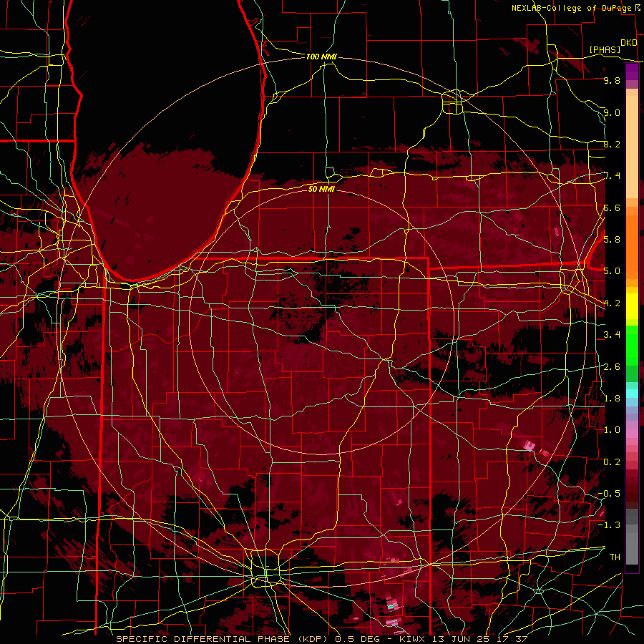Screen dimensions: 644x644
Task: Select the 7.4 value on the color scale
Action: tap(612, 176)
